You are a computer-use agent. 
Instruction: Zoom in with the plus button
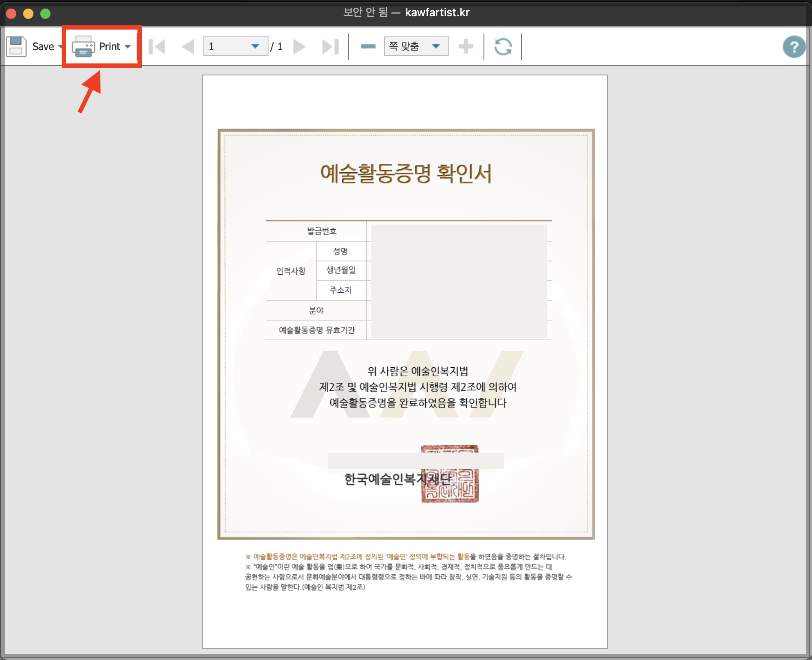pyautogui.click(x=466, y=46)
